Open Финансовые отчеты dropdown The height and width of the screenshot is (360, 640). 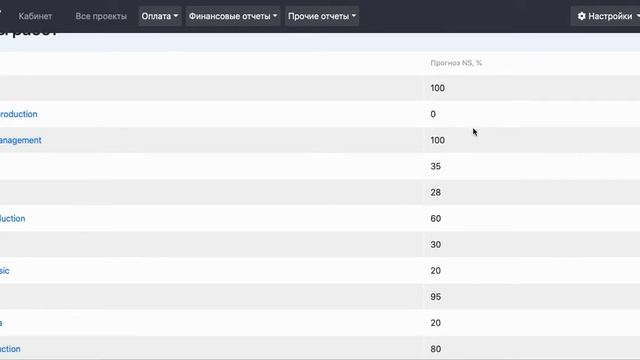[x=233, y=16]
